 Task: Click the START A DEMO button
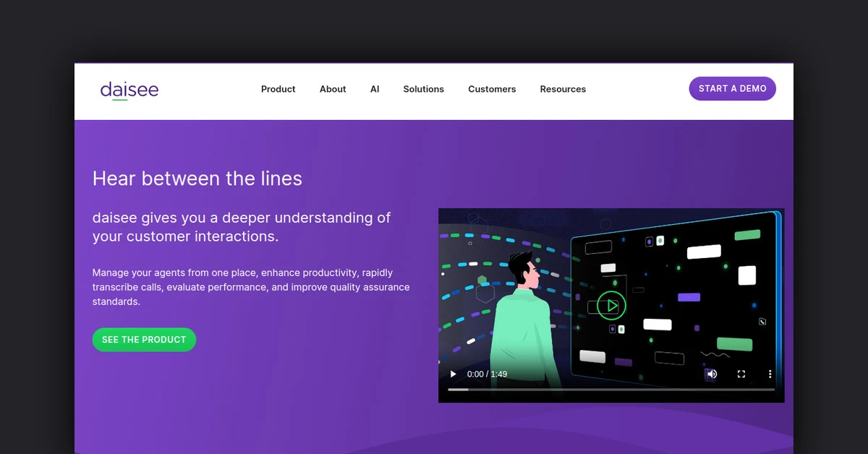[x=732, y=88]
